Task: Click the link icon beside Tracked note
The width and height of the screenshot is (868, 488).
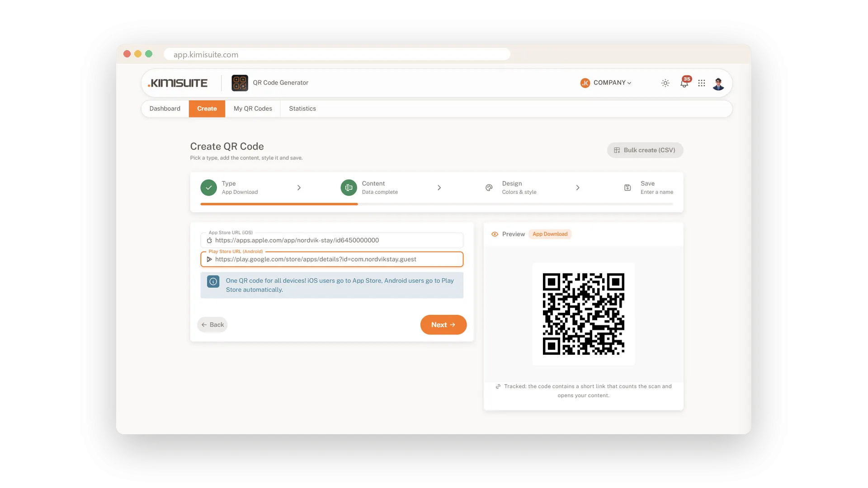Action: (x=498, y=387)
